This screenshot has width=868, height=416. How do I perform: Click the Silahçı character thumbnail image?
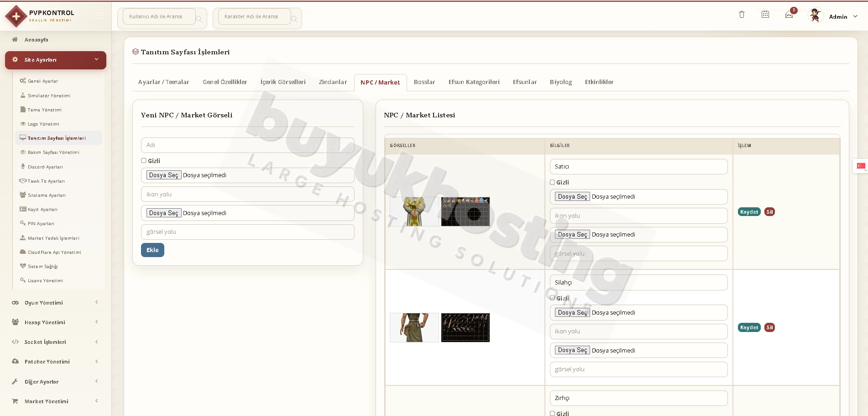tap(414, 327)
